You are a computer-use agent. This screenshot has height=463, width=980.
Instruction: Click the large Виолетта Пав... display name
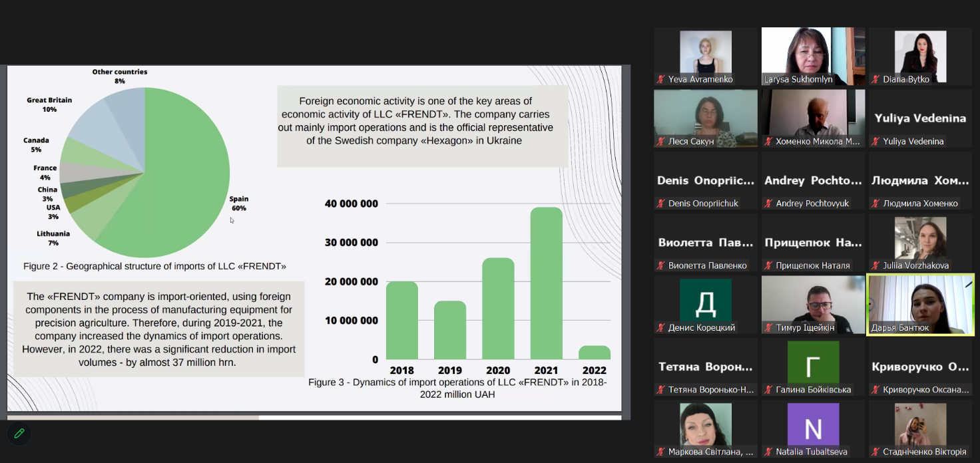706,243
